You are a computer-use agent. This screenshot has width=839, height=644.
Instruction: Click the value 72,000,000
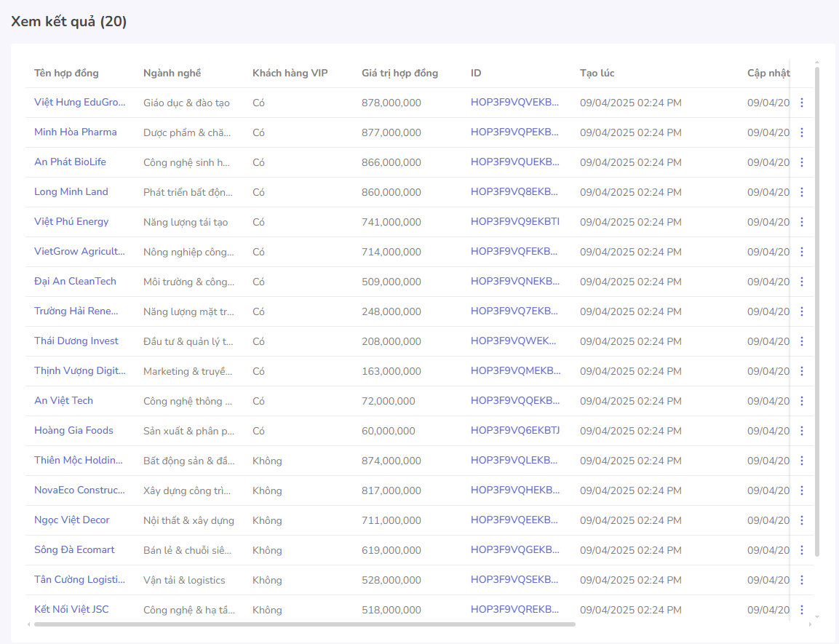pos(389,401)
